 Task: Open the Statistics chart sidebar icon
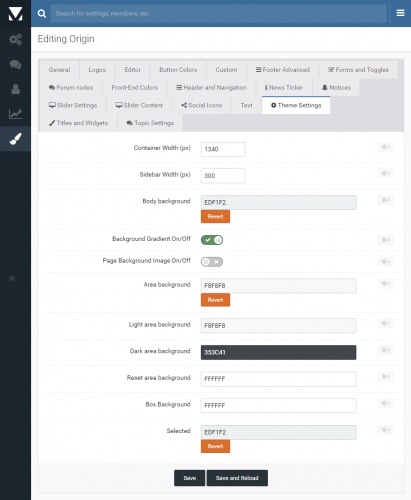pyautogui.click(x=15, y=114)
